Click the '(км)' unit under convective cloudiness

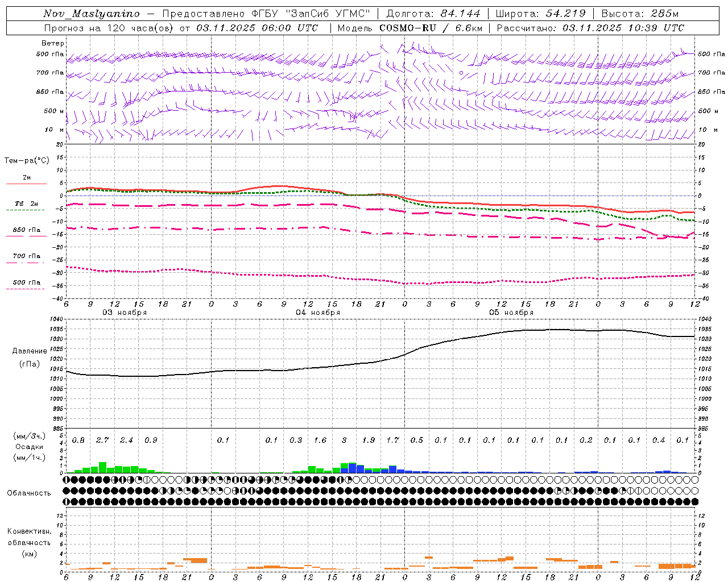(29, 554)
